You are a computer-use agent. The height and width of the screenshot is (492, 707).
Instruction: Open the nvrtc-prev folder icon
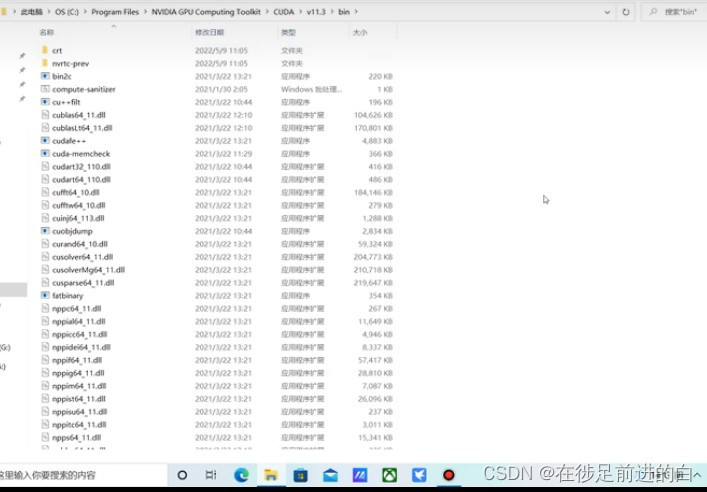click(45, 63)
